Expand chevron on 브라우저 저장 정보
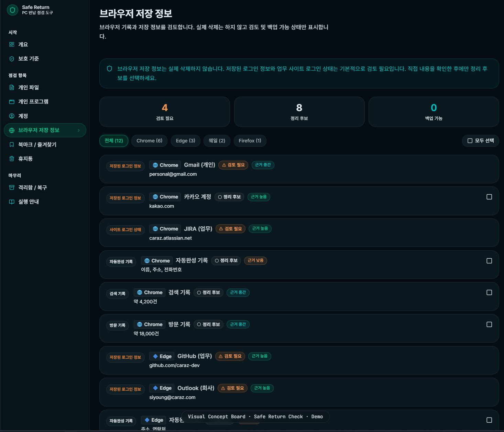Viewport: 504px width, 432px height. pyautogui.click(x=79, y=130)
